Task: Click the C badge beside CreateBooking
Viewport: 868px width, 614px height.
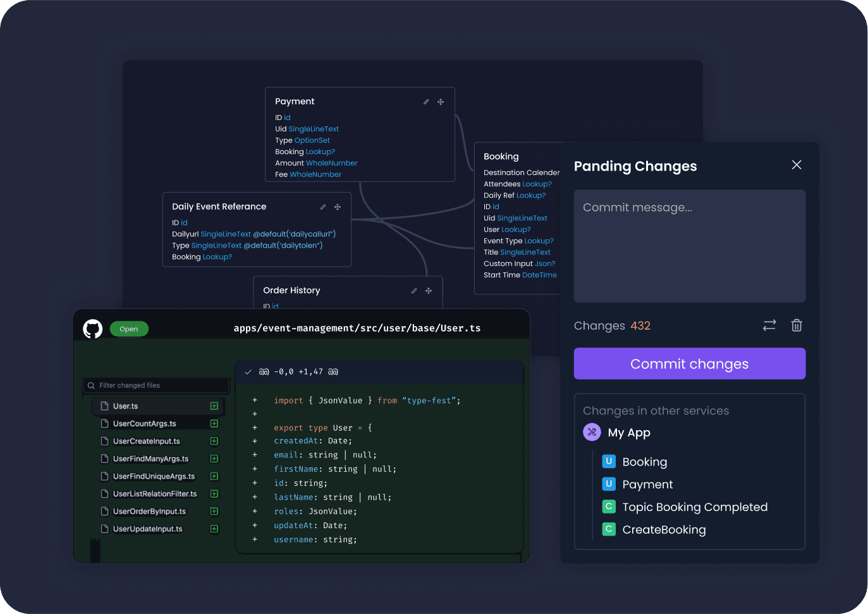Action: (x=609, y=529)
